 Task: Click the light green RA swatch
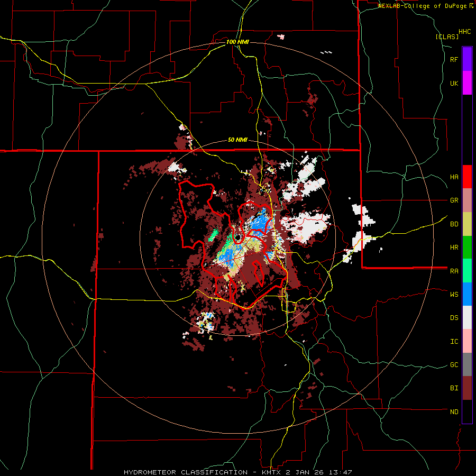(467, 271)
